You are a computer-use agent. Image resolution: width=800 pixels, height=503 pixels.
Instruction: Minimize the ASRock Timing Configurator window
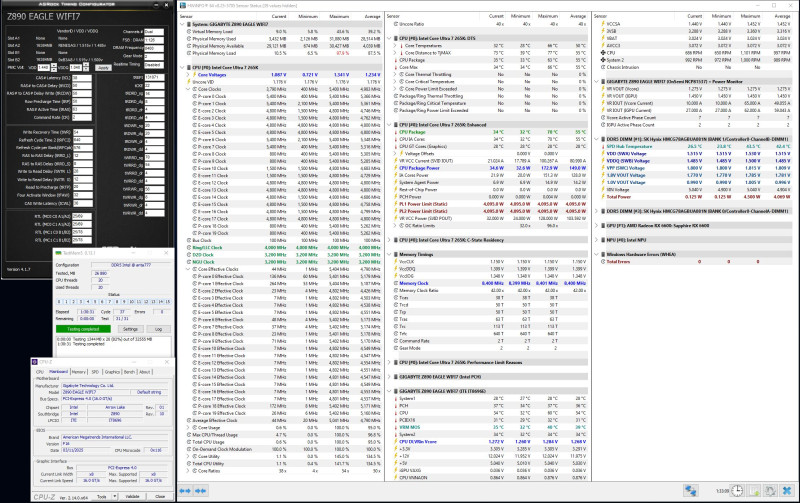pos(156,5)
